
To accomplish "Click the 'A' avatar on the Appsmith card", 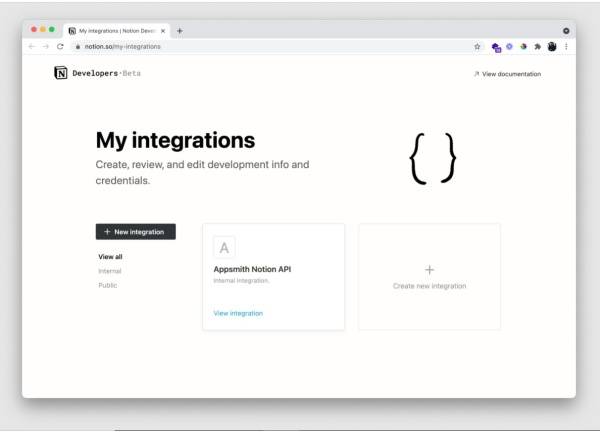I will 224,248.
